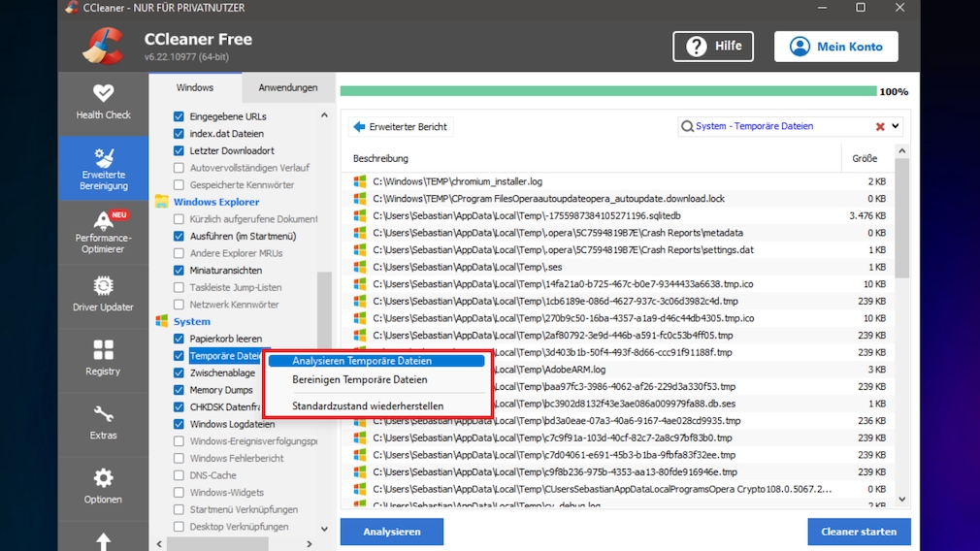Enable Windows Fehlerbericht checkbox
980x551 pixels.
point(179,459)
